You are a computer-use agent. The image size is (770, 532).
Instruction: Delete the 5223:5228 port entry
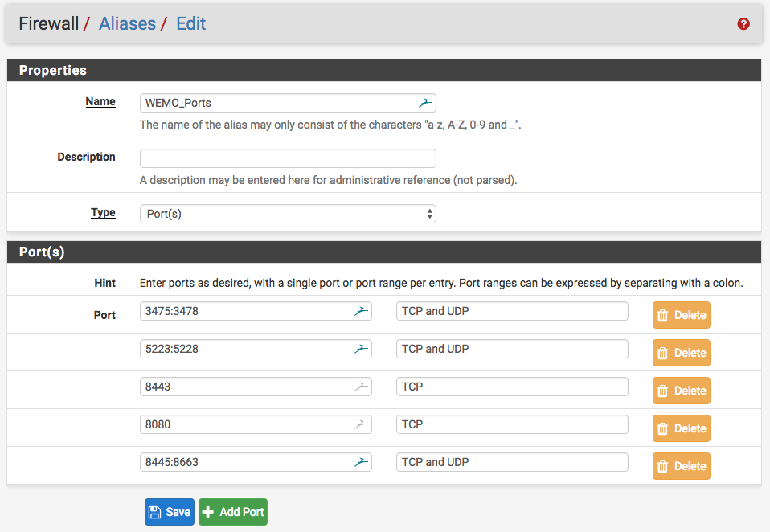click(x=681, y=353)
